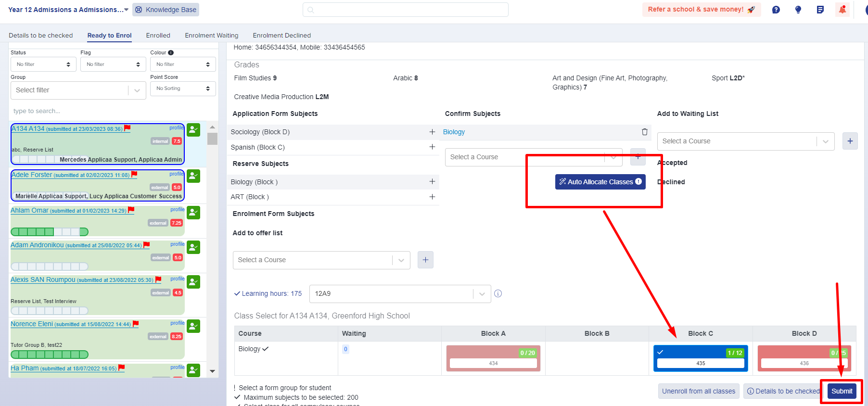This screenshot has width=868, height=406.
Task: Add ART (Block ) with its plus icon
Action: point(432,197)
